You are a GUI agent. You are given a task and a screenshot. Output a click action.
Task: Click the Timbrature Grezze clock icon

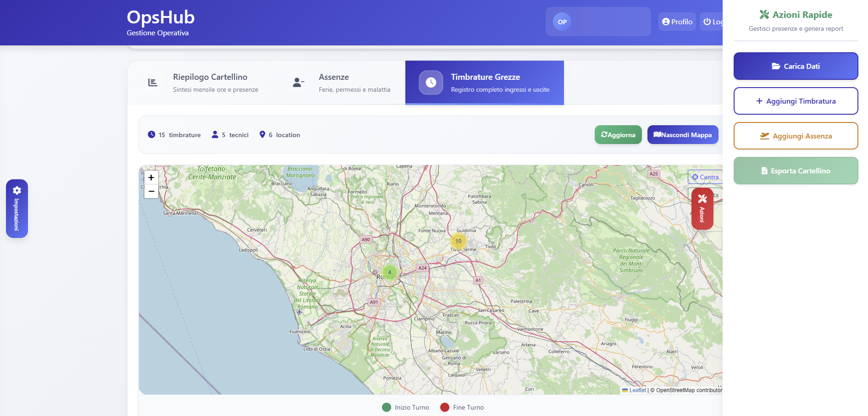tap(431, 83)
